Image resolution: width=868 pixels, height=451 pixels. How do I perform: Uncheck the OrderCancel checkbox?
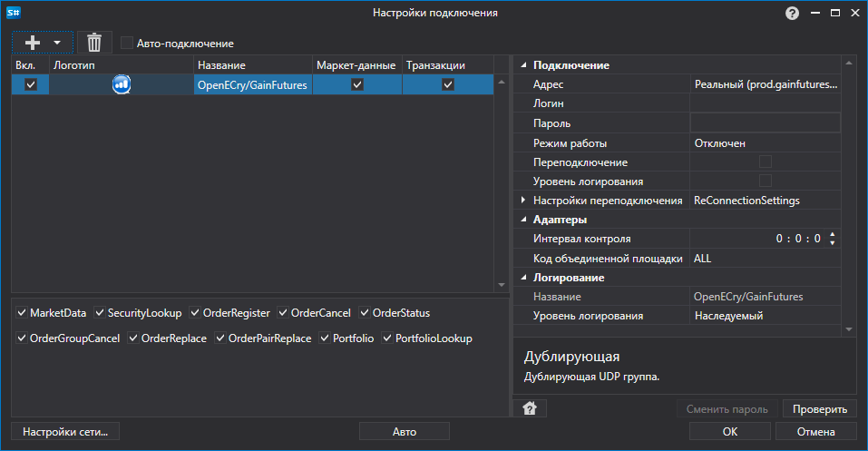[x=283, y=312]
